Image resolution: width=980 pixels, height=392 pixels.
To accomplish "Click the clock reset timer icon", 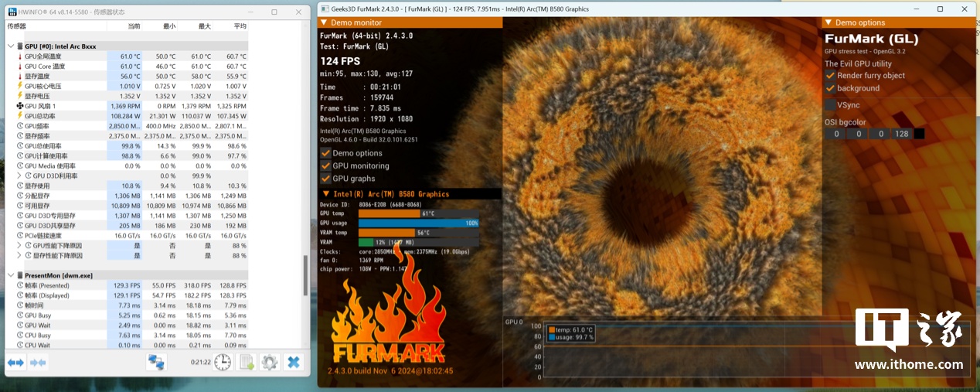I will pos(223,362).
